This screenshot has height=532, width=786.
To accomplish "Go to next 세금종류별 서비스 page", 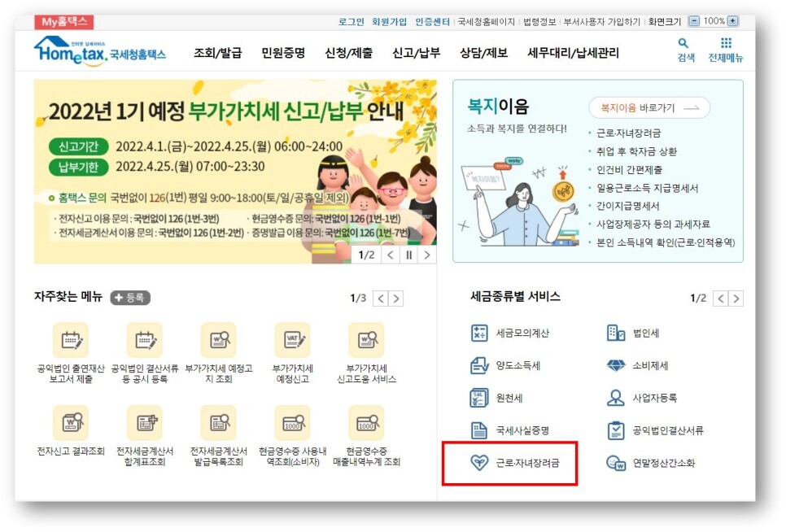I will 736,299.
